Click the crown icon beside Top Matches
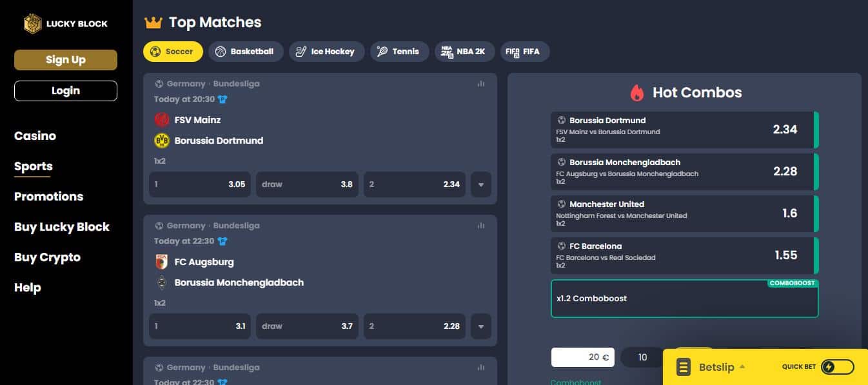 tap(153, 23)
